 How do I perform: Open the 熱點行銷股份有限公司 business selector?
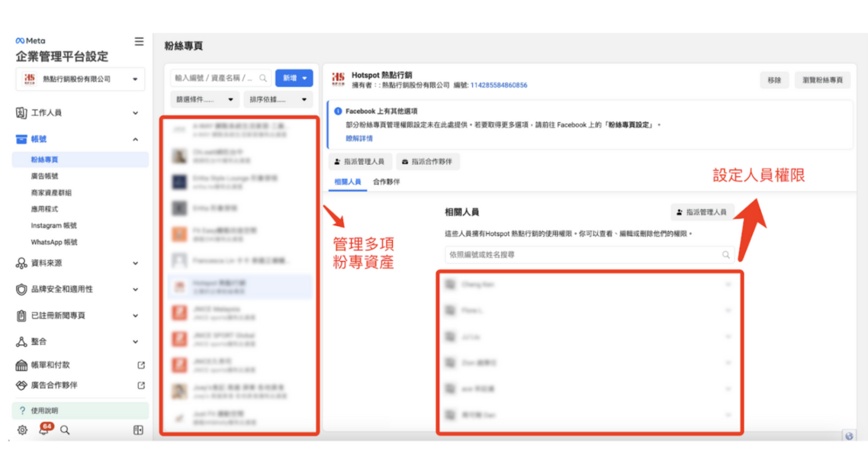80,79
